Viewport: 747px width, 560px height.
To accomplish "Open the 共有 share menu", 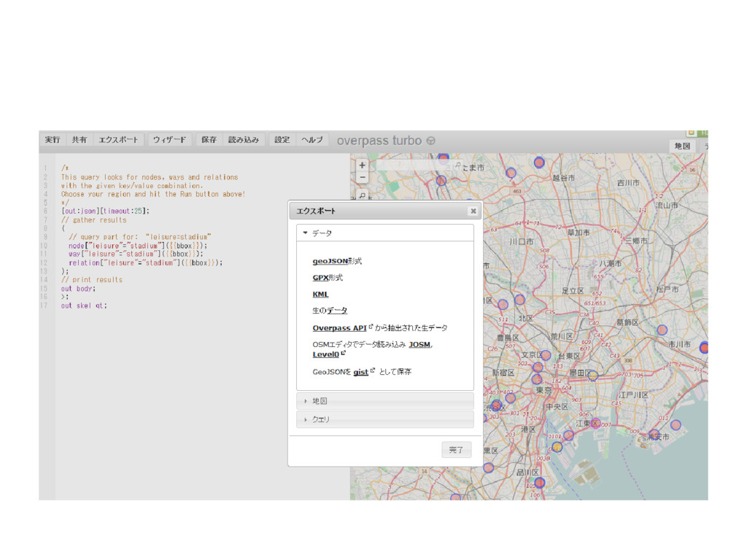I will (79, 140).
